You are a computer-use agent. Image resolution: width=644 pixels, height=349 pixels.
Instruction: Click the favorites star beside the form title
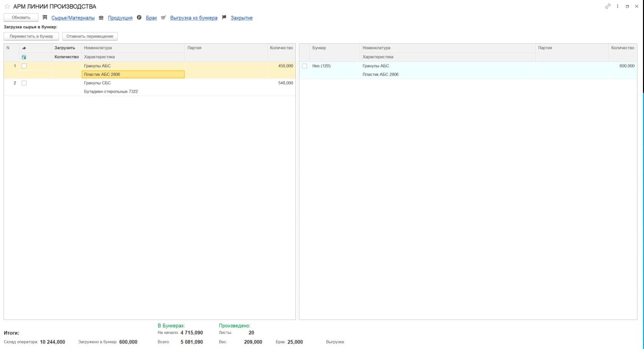[x=7, y=7]
